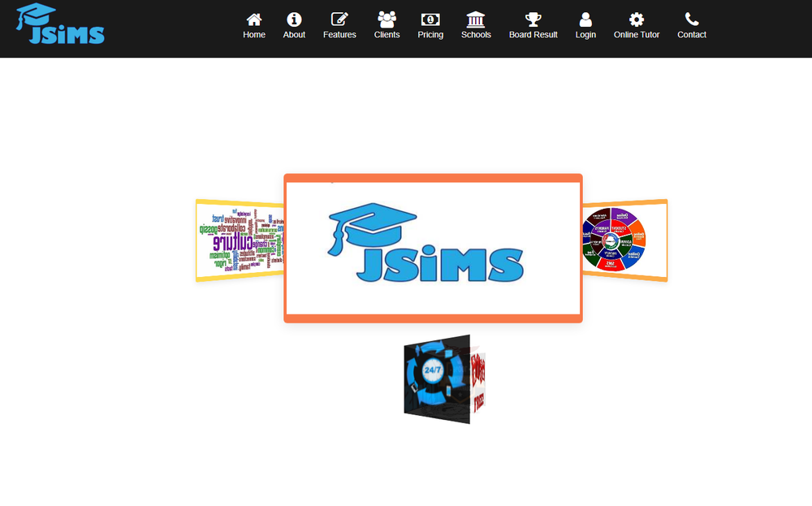This screenshot has height=506, width=812.
Task: Click the Home house icon
Action: 254,18
